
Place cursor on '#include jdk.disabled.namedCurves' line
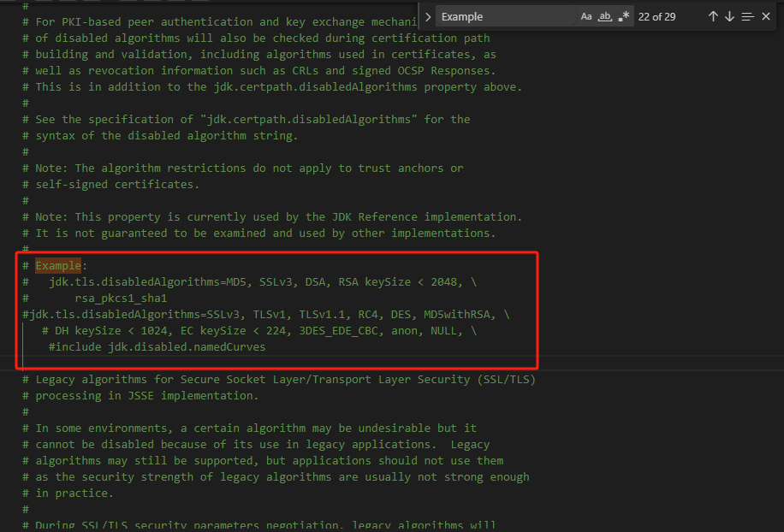pos(157,346)
